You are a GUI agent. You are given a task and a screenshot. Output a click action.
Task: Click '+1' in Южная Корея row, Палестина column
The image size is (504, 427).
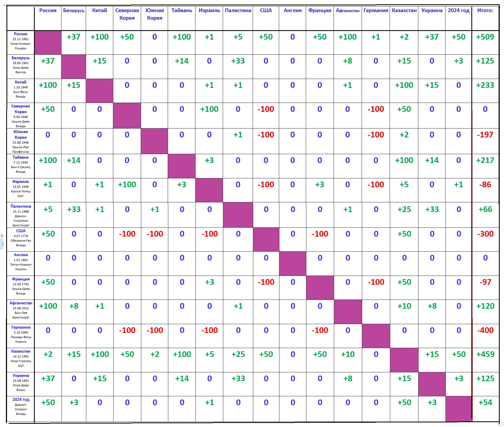(238, 135)
